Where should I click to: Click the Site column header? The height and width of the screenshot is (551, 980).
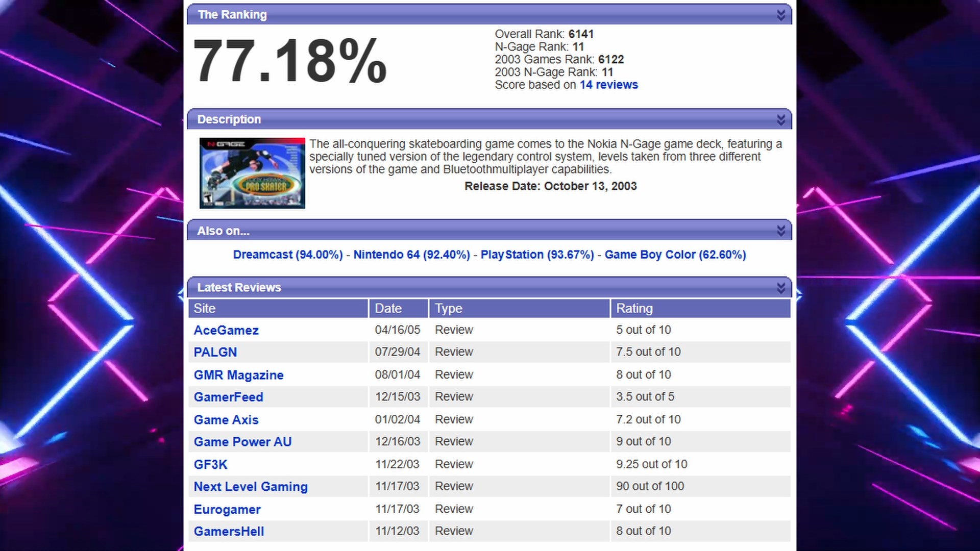click(x=278, y=308)
